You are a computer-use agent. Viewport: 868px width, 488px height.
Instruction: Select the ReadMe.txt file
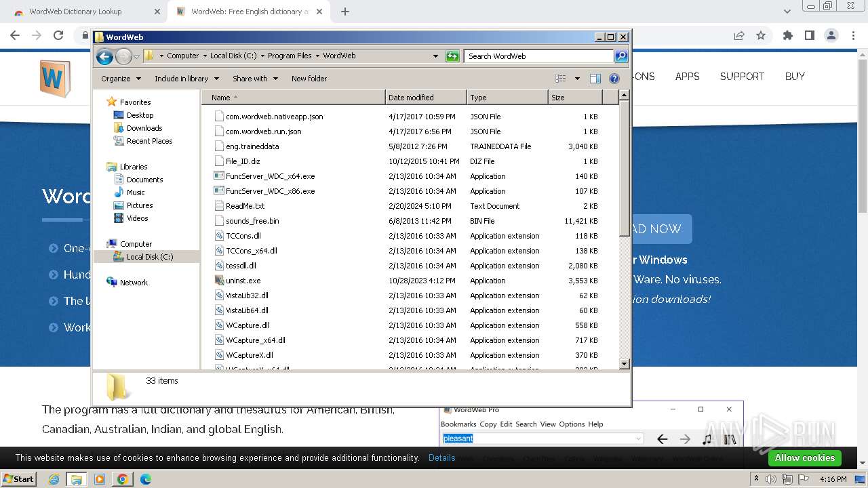(245, 206)
